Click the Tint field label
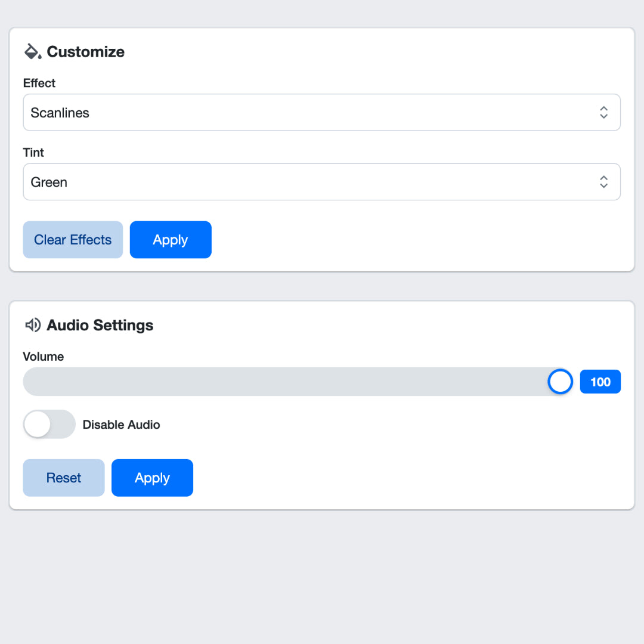This screenshot has width=644, height=644. click(33, 152)
